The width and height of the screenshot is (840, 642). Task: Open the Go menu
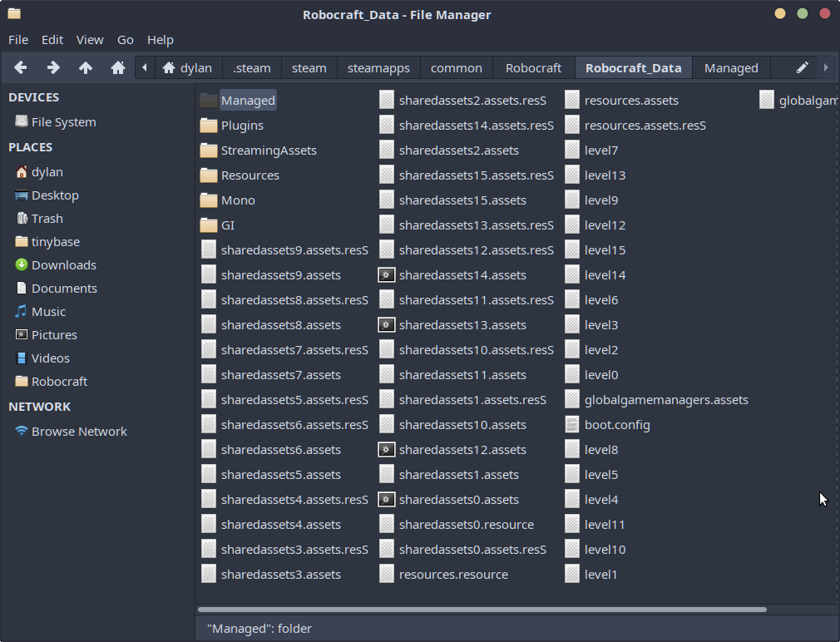click(126, 40)
